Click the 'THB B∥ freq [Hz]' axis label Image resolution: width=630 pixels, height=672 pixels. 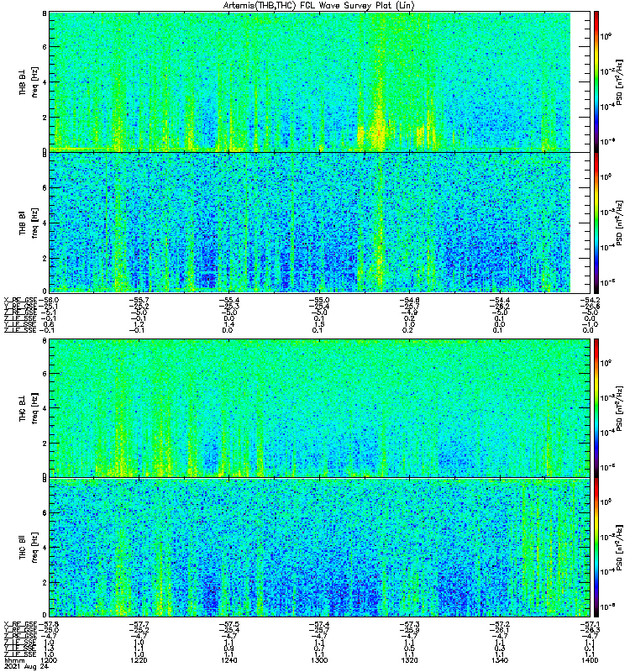tap(28, 223)
